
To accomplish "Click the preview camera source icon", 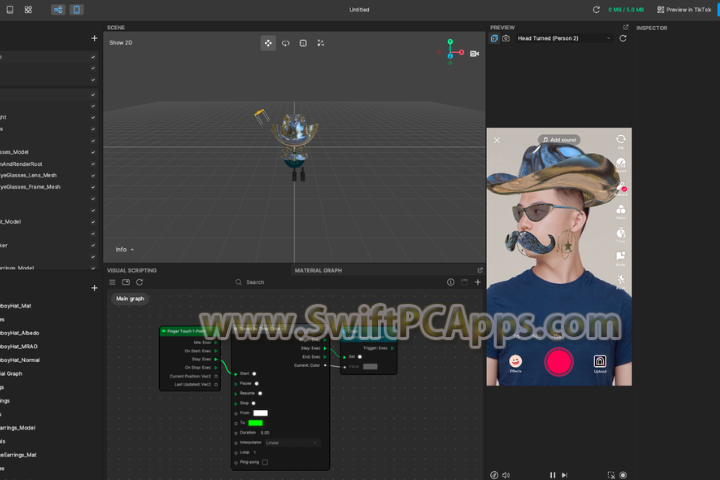I will [x=506, y=39].
